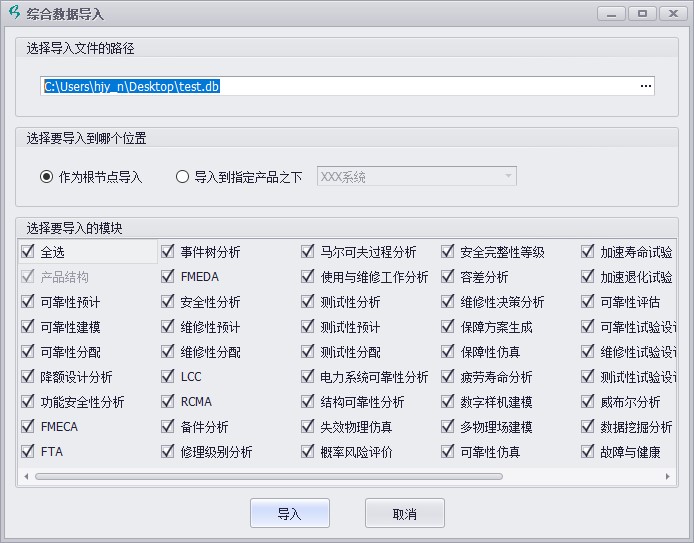Disable the 安全完整性等级 module

coord(448,252)
